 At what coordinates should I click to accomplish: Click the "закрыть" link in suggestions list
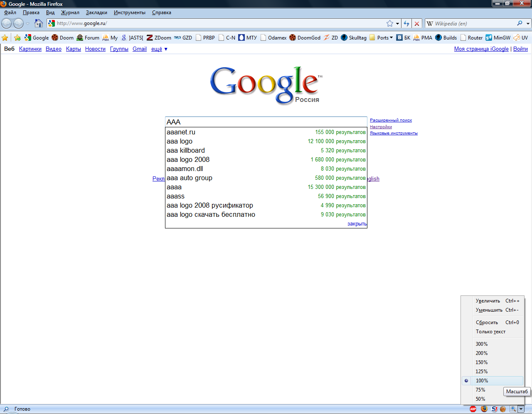[357, 224]
